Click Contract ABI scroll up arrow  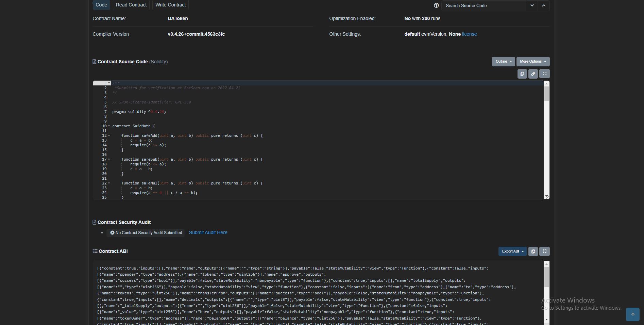click(x=546, y=264)
